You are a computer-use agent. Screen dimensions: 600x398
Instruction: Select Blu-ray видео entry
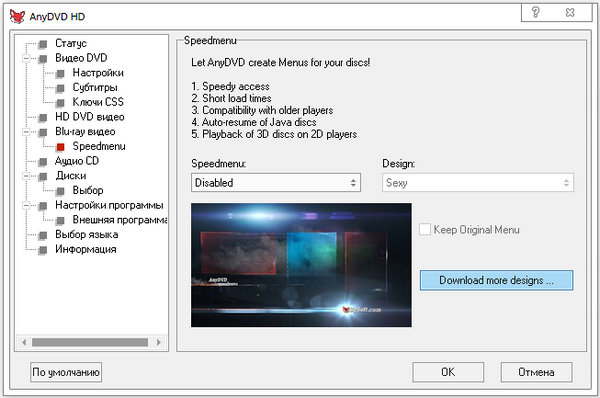[85, 131]
